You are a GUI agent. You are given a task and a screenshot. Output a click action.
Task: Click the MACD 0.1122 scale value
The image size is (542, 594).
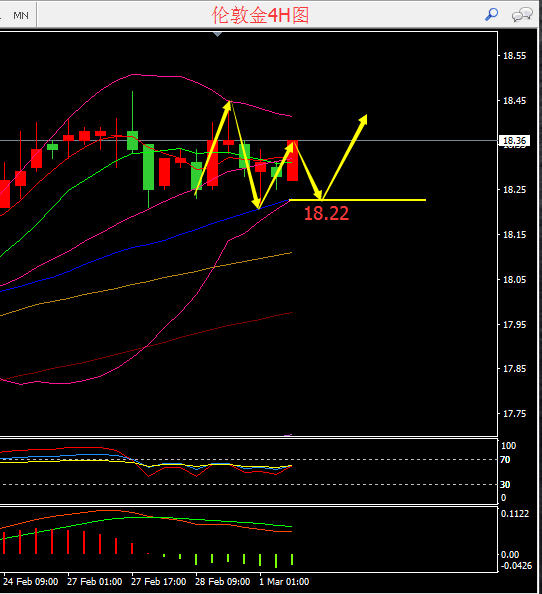515,514
